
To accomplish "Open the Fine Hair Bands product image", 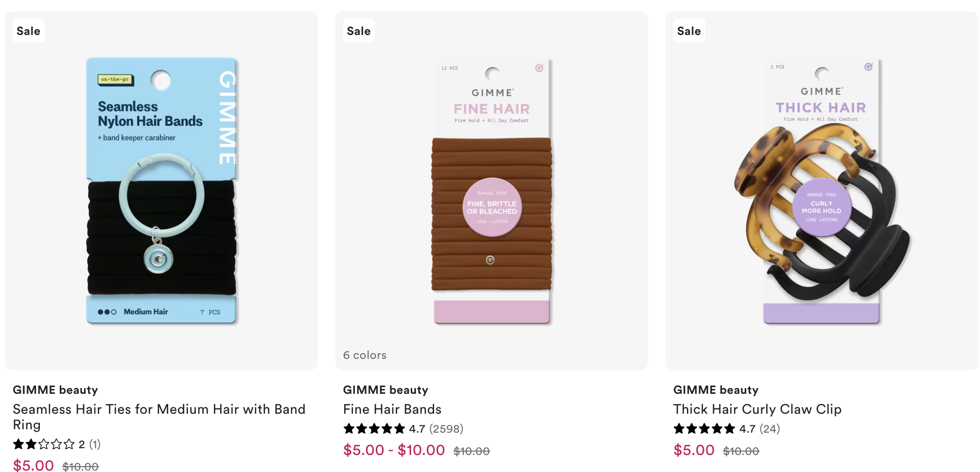I will (491, 192).
